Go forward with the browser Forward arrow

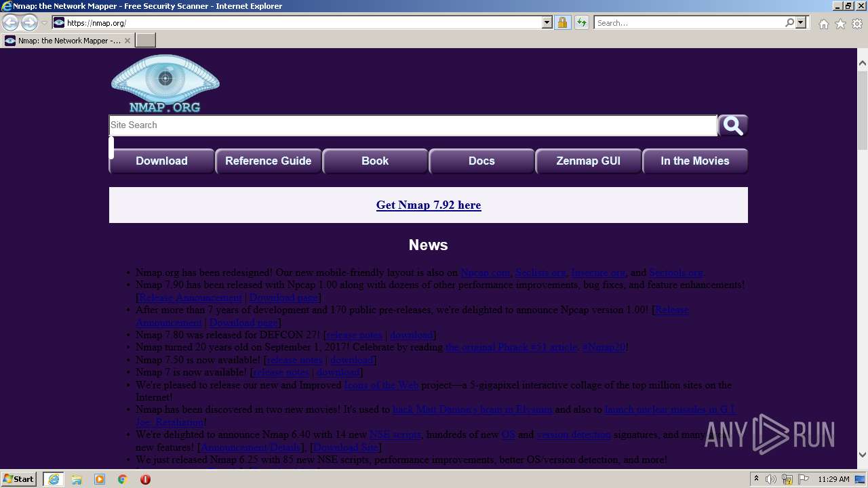[29, 23]
